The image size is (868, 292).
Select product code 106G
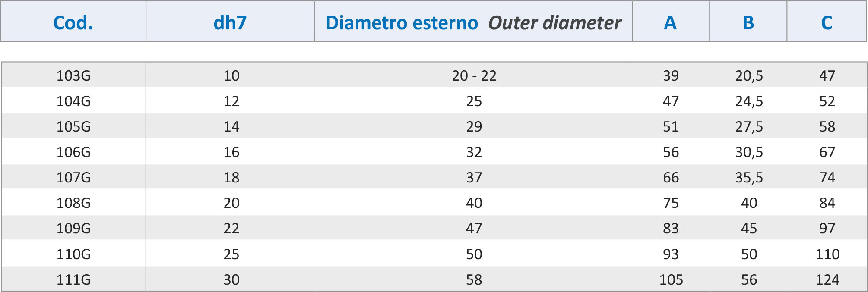pyautogui.click(x=73, y=152)
